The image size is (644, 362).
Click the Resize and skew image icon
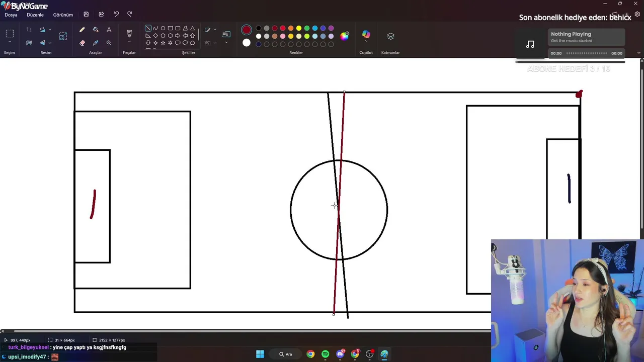[63, 36]
